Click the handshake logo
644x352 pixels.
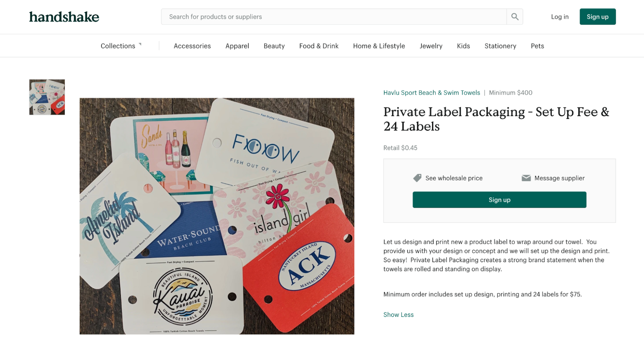click(x=64, y=17)
